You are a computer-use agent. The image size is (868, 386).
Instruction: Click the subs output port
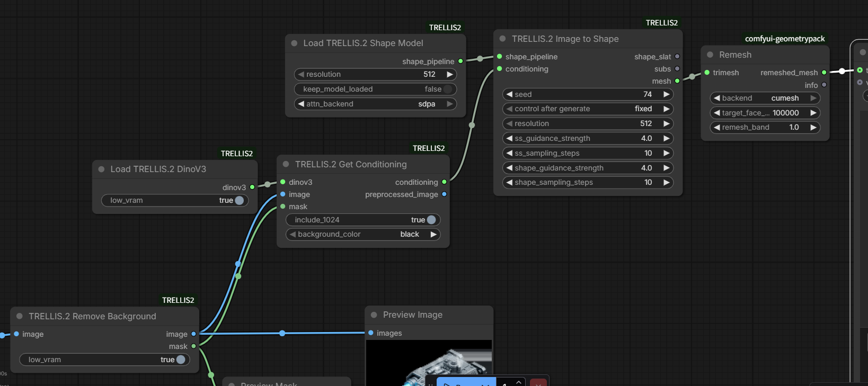point(677,69)
